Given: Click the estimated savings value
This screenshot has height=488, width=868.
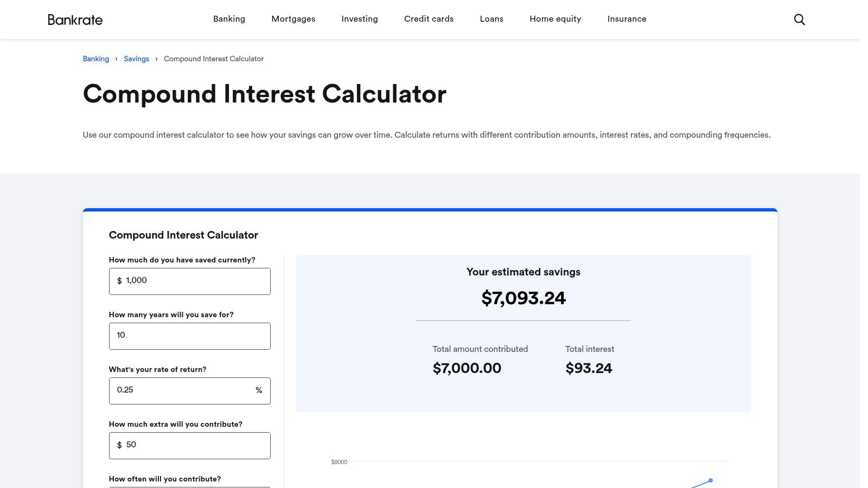Looking at the screenshot, I should click(523, 298).
